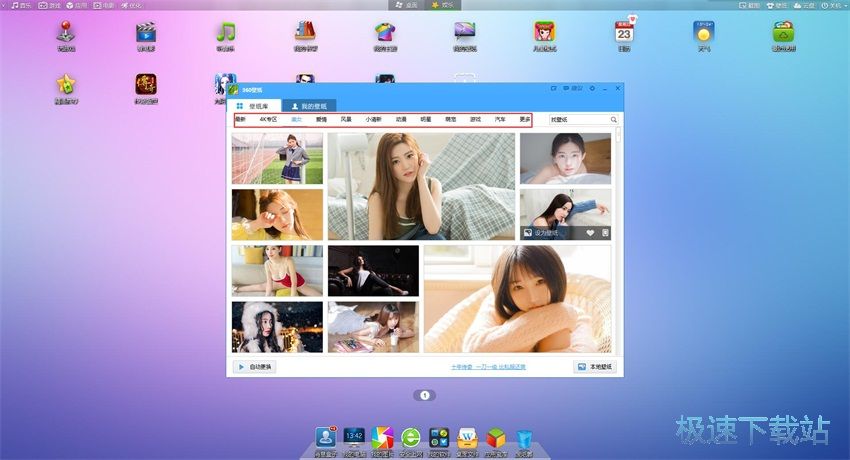Select the schoolgirl on soccer field thumbnail

click(277, 159)
